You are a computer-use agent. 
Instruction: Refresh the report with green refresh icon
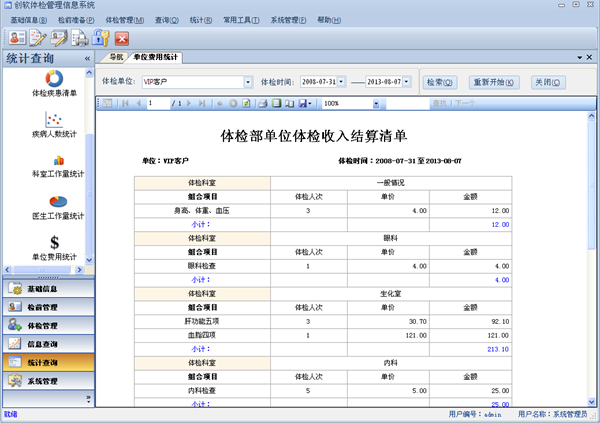point(246,103)
